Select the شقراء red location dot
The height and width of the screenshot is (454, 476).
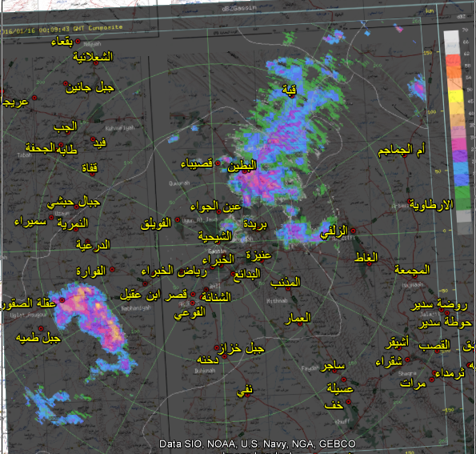pyautogui.click(x=407, y=360)
